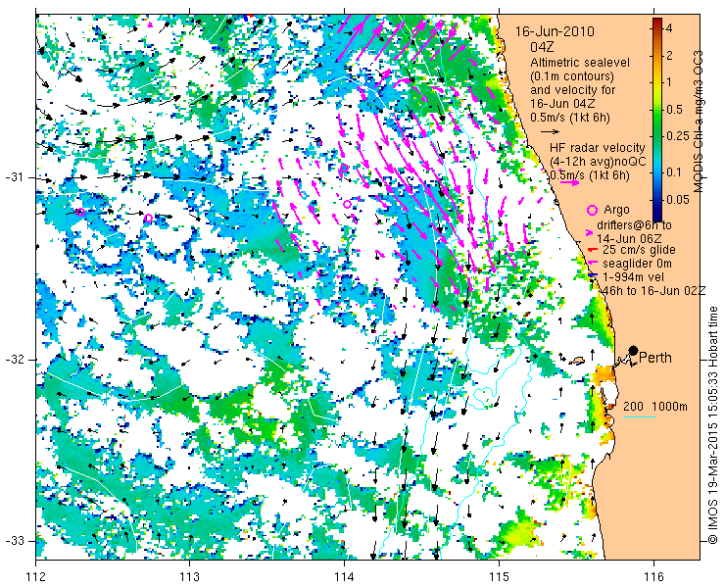Click the longitude '113' axis label
Viewport: 725px width, 588px height.
point(189,577)
